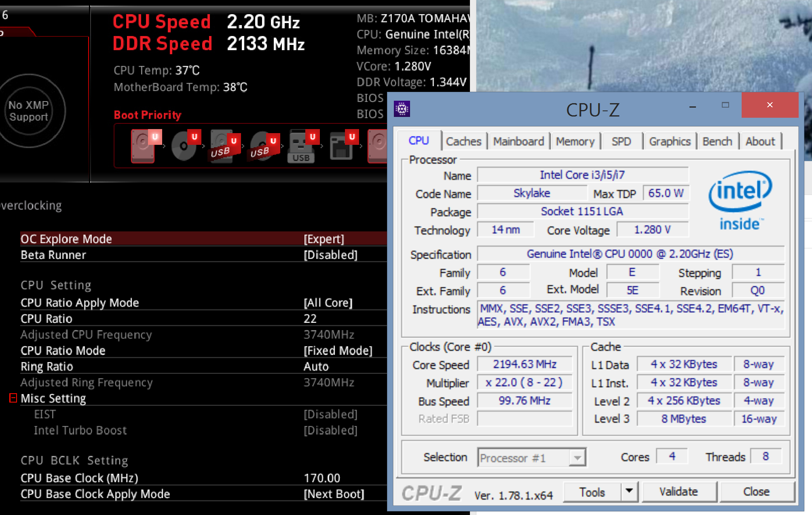Viewport: 812px width, 515px height.
Task: Select the USB key boot device icon
Action: (x=301, y=146)
